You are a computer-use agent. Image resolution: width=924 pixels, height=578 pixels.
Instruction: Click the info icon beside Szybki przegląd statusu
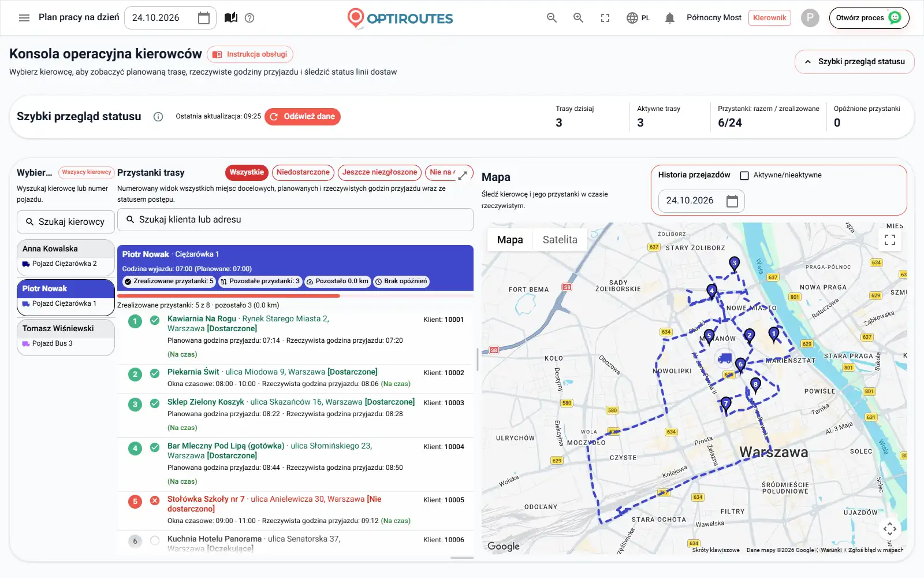click(158, 117)
